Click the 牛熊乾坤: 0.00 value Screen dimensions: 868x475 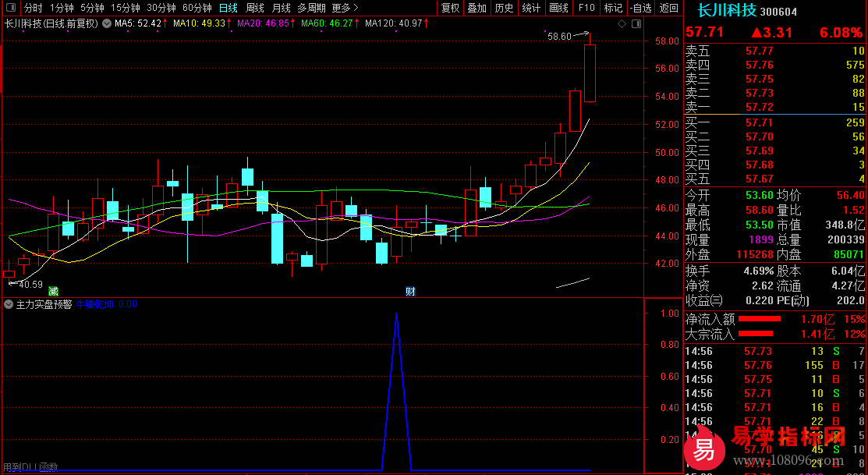pyautogui.click(x=107, y=304)
